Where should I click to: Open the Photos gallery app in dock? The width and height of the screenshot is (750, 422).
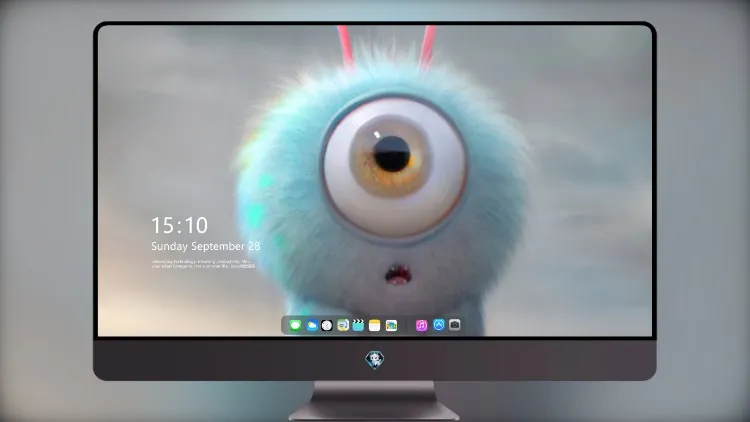(x=391, y=325)
